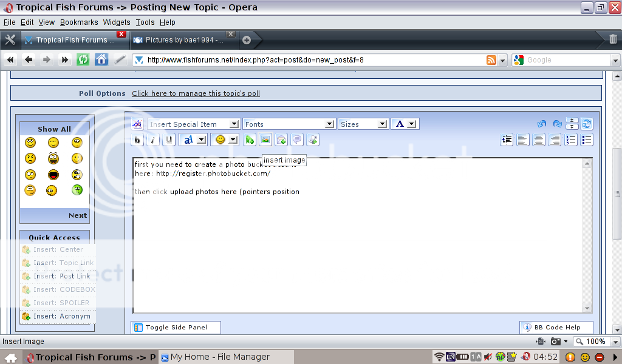The width and height of the screenshot is (622, 364).
Task: Click the Insert Image toolbar icon
Action: coord(265,140)
